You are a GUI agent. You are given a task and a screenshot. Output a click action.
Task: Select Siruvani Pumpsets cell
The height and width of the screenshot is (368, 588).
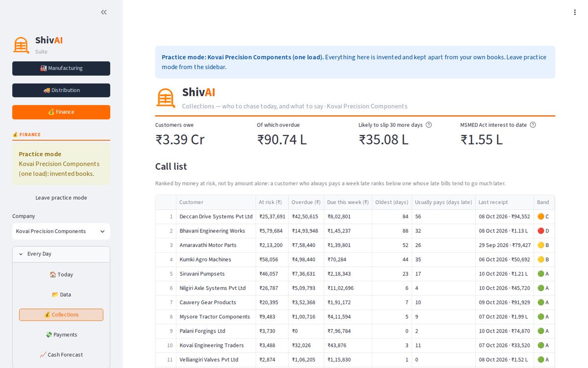click(216, 274)
